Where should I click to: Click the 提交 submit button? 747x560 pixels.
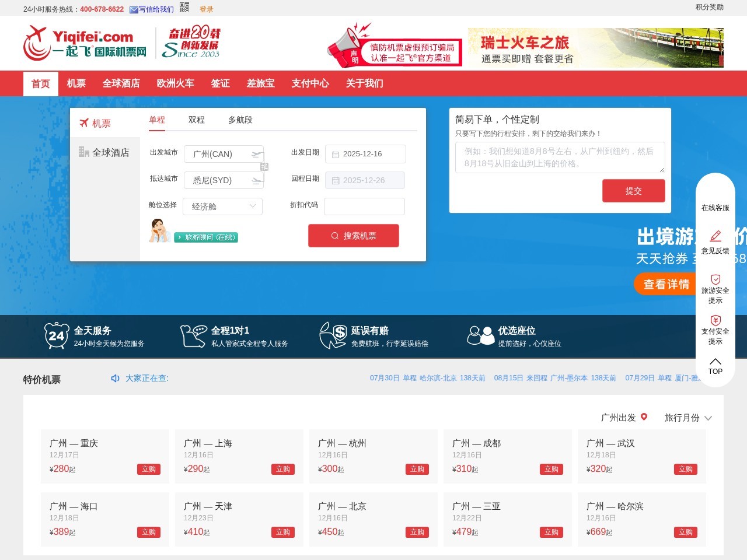633,191
